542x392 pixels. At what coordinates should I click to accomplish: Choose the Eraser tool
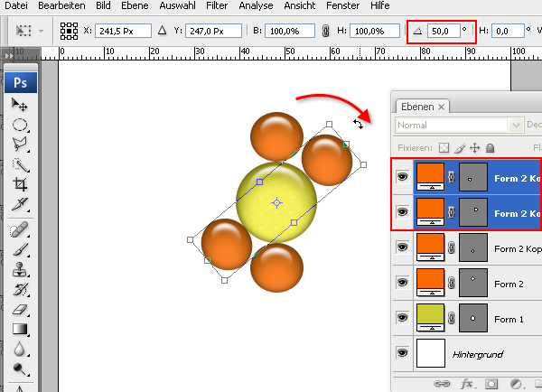coord(18,309)
